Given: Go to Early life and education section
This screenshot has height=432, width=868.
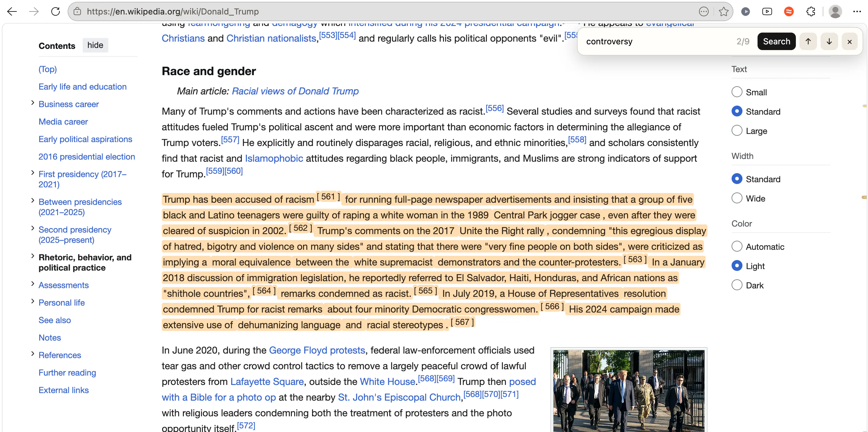Looking at the screenshot, I should (83, 87).
